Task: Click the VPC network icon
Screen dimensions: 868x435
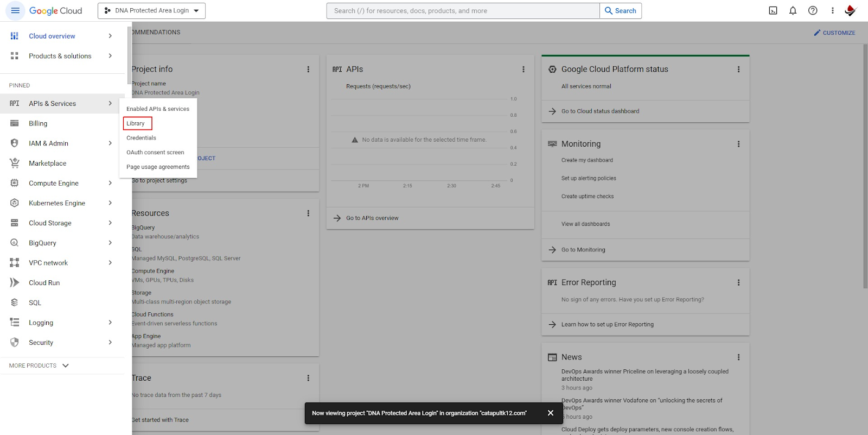Action: (x=15, y=263)
